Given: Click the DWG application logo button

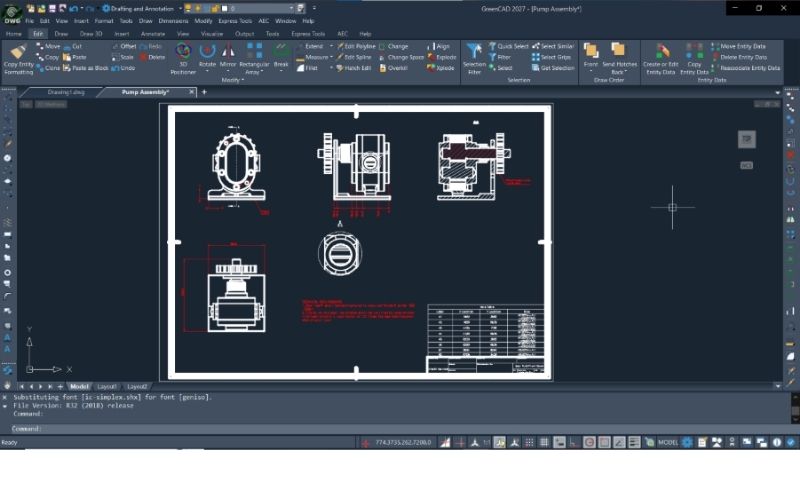Looking at the screenshot, I should (x=12, y=13).
